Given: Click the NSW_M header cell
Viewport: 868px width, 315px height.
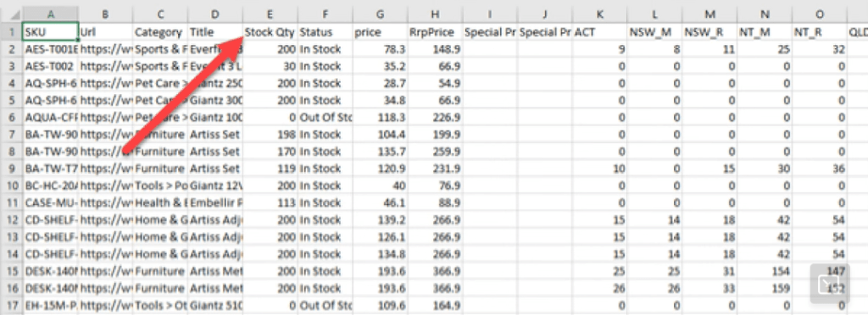Looking at the screenshot, I should (x=655, y=33).
